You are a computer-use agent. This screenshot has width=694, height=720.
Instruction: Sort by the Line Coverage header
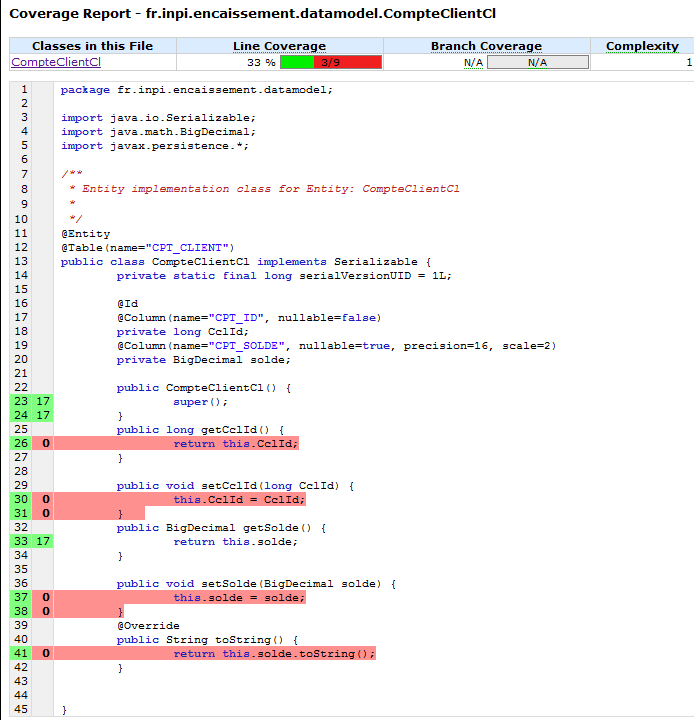click(x=279, y=46)
